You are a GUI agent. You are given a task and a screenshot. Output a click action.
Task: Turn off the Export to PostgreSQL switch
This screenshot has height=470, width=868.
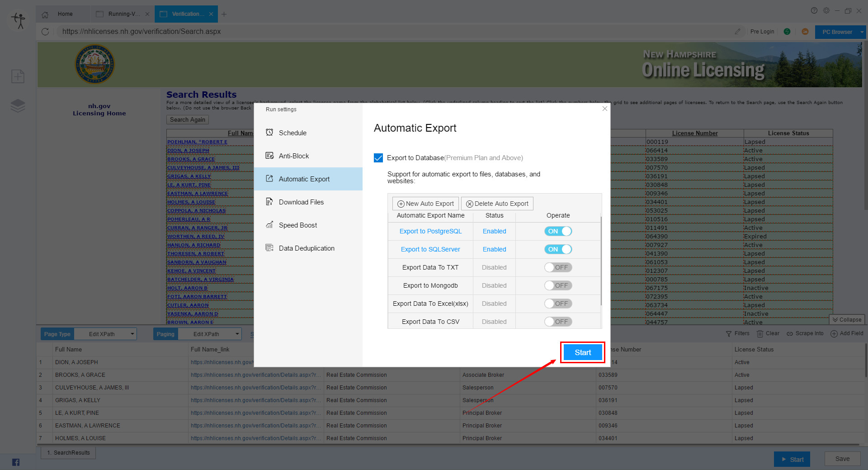pyautogui.click(x=558, y=231)
